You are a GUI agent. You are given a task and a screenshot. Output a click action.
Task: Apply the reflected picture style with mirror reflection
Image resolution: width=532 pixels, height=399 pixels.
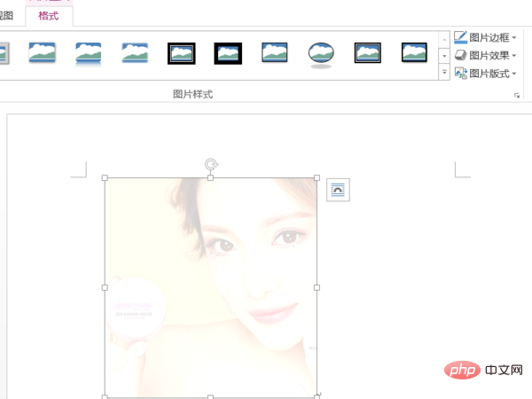pos(89,54)
